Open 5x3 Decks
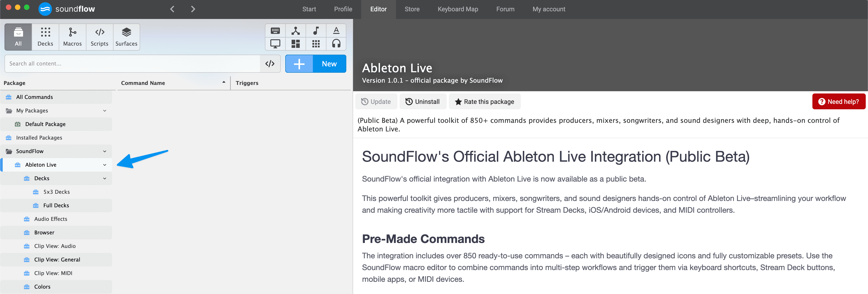 coord(56,192)
